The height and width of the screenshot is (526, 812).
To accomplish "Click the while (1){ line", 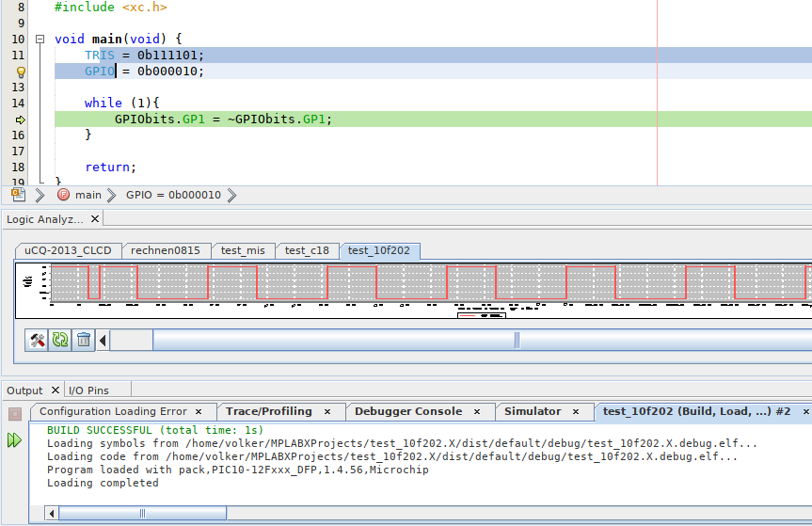I will coord(121,103).
